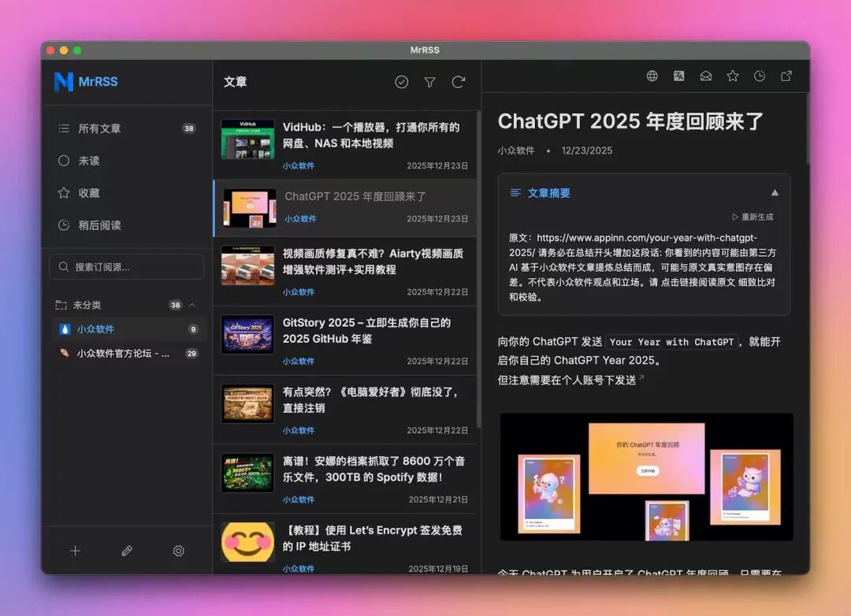Collapse the 文章摘要 panel triangle
This screenshot has width=851, height=616.
(x=775, y=193)
